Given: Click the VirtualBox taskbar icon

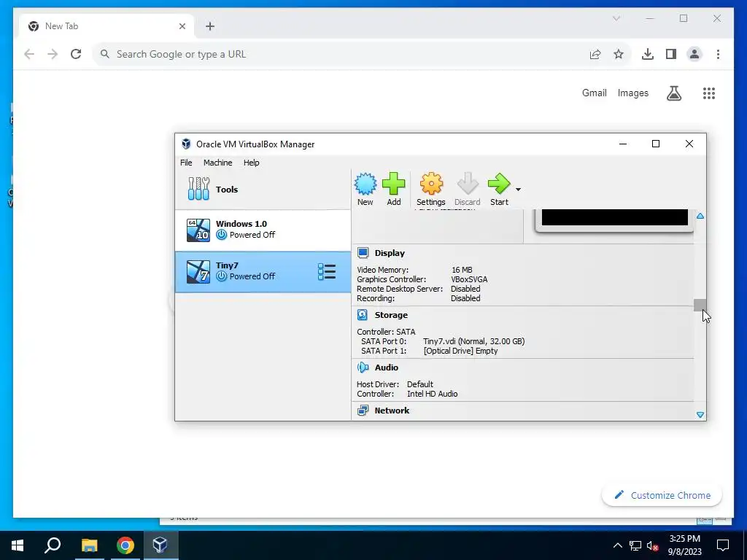Looking at the screenshot, I should click(160, 545).
